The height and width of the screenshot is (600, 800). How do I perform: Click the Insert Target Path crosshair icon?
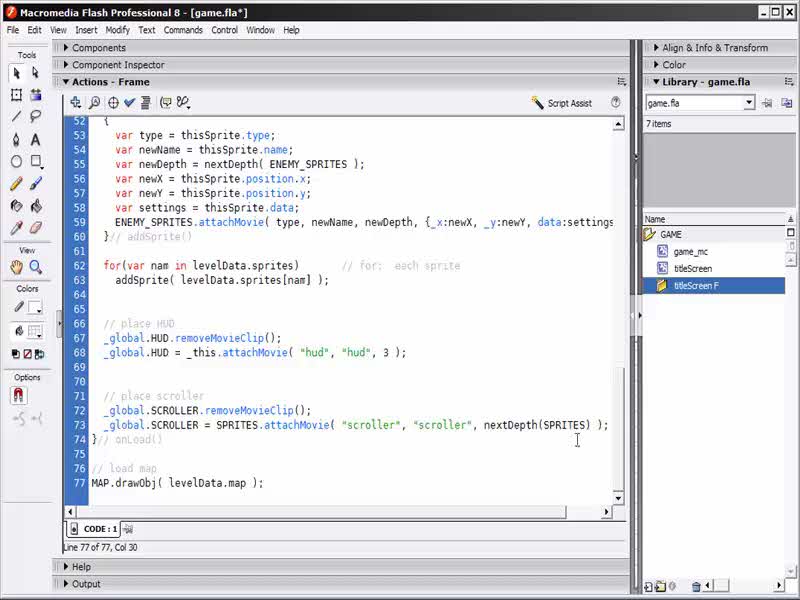(x=112, y=102)
